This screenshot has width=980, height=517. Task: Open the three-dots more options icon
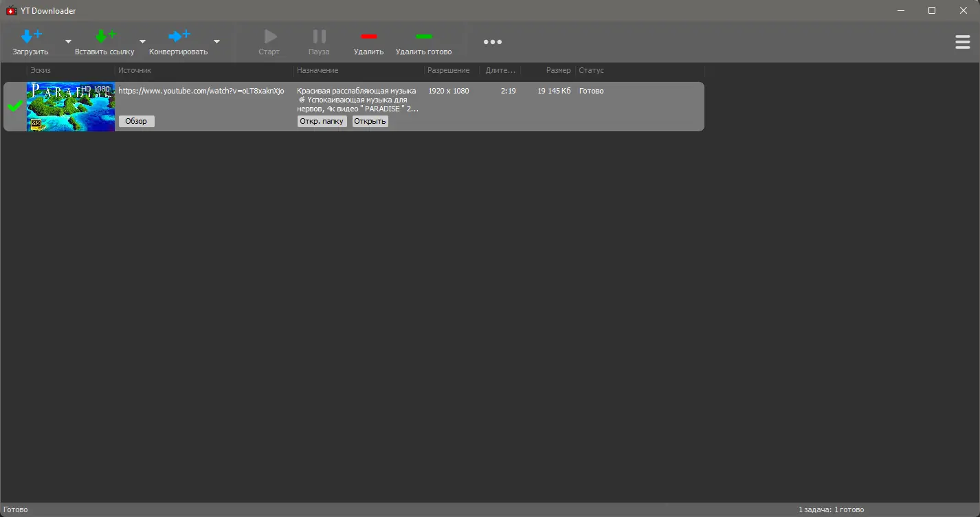[x=493, y=42]
